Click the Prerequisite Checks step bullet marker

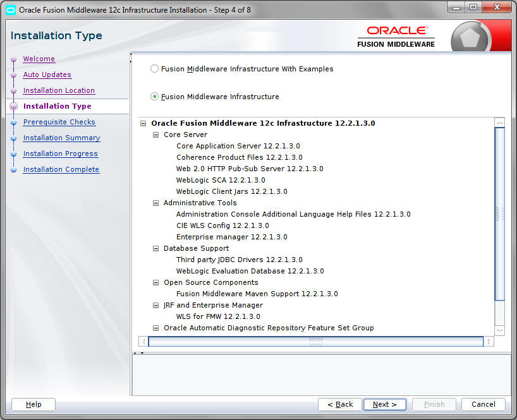point(13,123)
